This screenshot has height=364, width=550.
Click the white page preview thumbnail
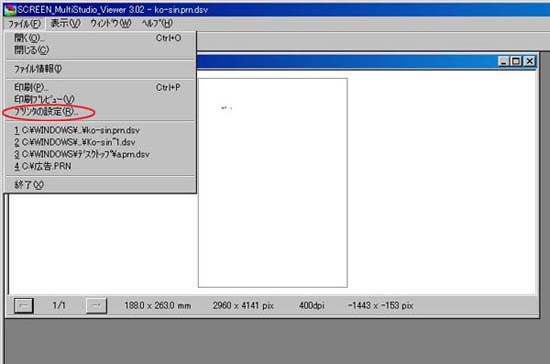[273, 183]
